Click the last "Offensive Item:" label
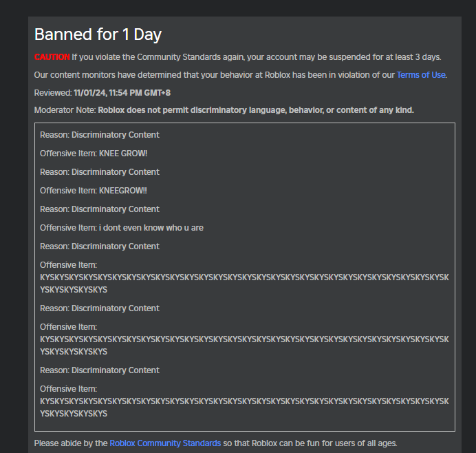This screenshot has height=453, width=476. (x=69, y=389)
